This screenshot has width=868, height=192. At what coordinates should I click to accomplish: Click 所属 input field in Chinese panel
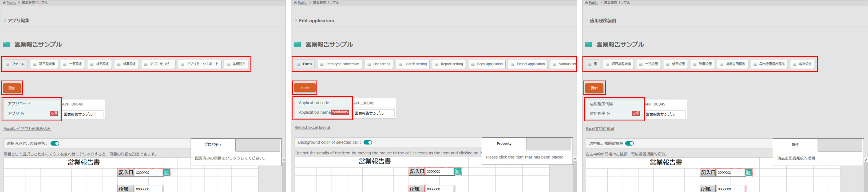[731, 189]
